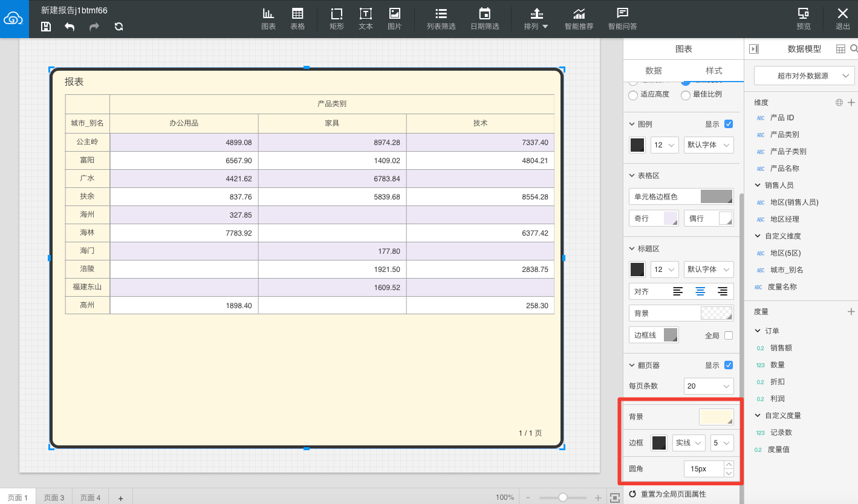The height and width of the screenshot is (504, 858).
Task: Open the 每页条数 dropdown showing 20
Action: tap(709, 386)
